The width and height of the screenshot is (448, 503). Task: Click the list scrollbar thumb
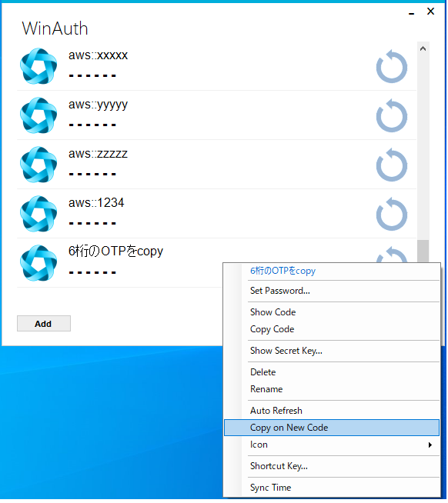click(424, 251)
